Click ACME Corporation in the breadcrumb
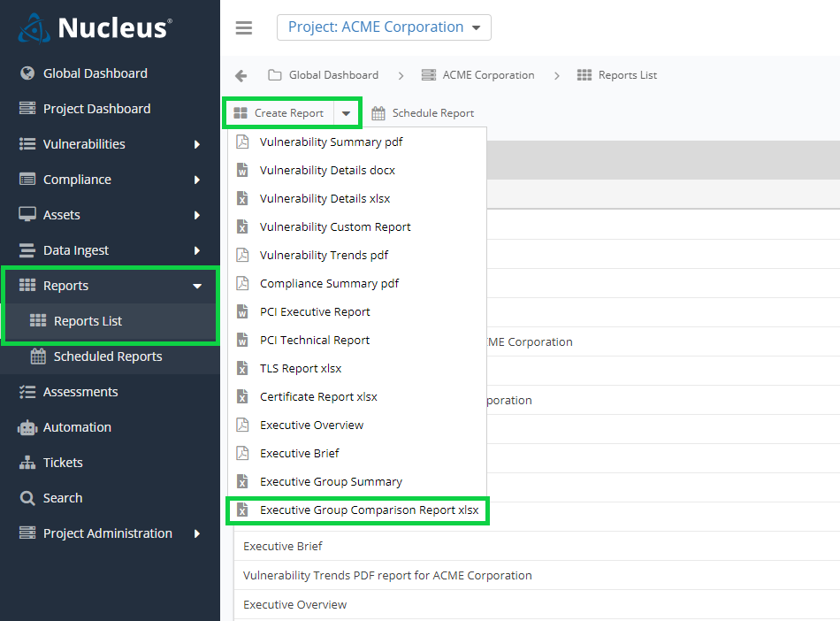840x621 pixels. pos(487,75)
